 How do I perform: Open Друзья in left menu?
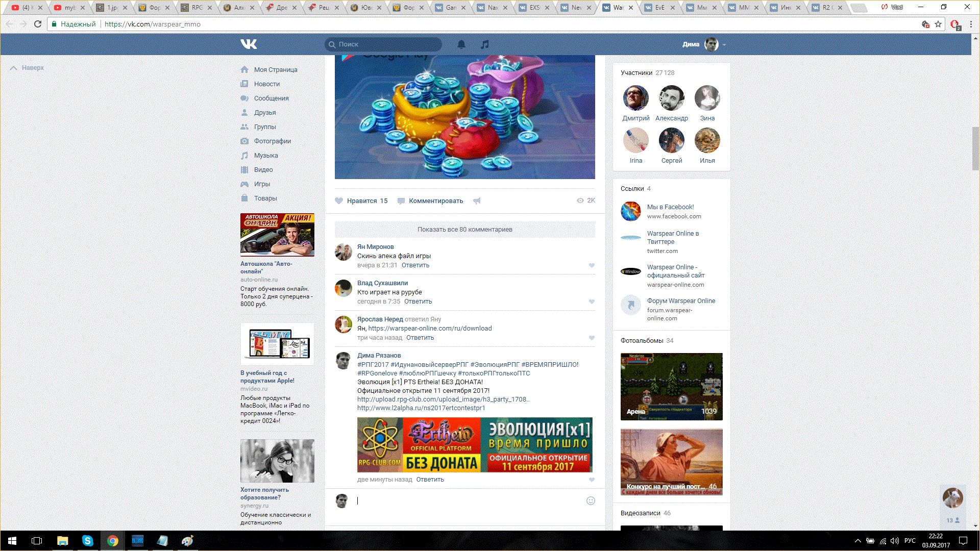coord(265,113)
